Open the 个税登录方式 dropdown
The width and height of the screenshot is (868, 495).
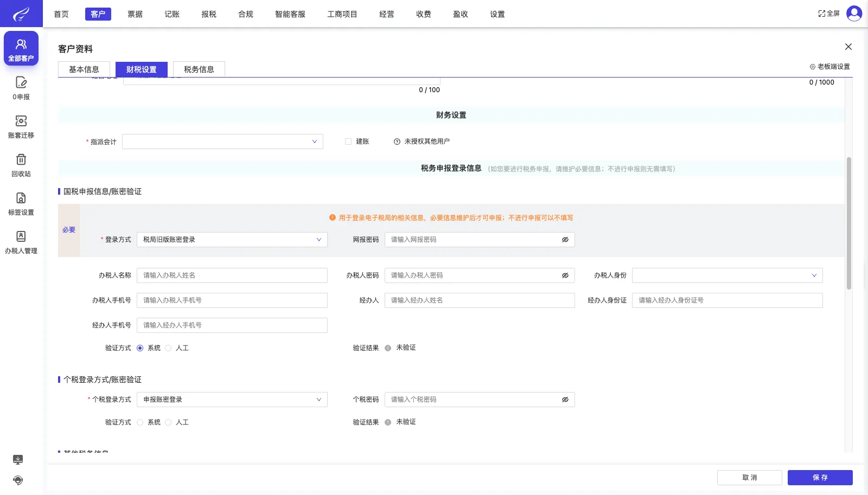[232, 400]
